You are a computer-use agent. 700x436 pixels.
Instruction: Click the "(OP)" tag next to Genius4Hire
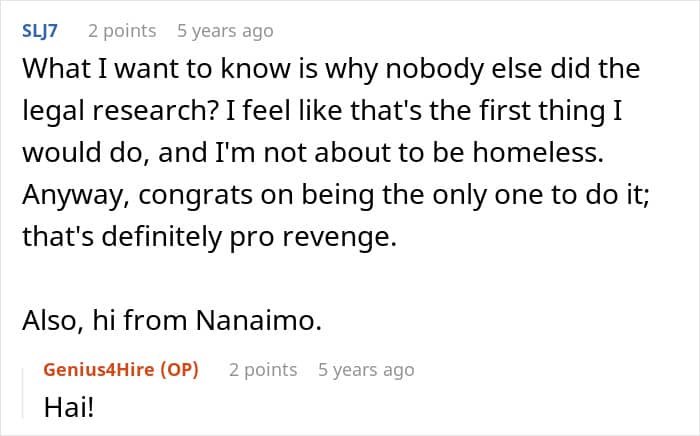pos(179,370)
